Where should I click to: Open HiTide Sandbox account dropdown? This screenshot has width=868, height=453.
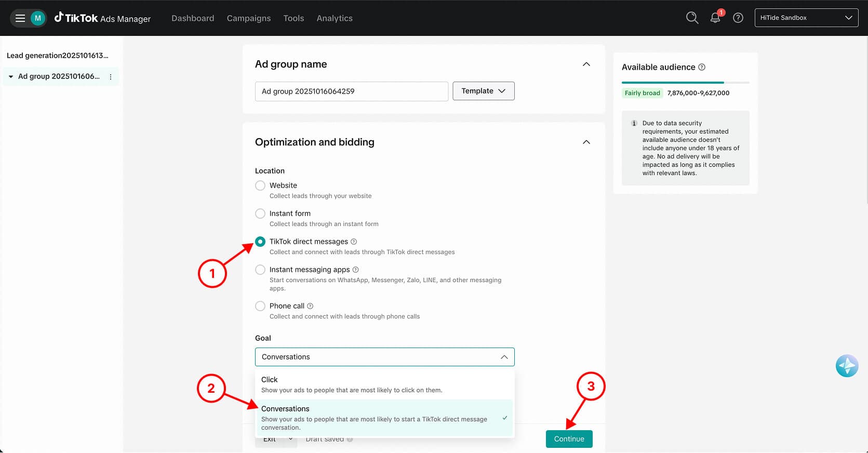coord(806,18)
